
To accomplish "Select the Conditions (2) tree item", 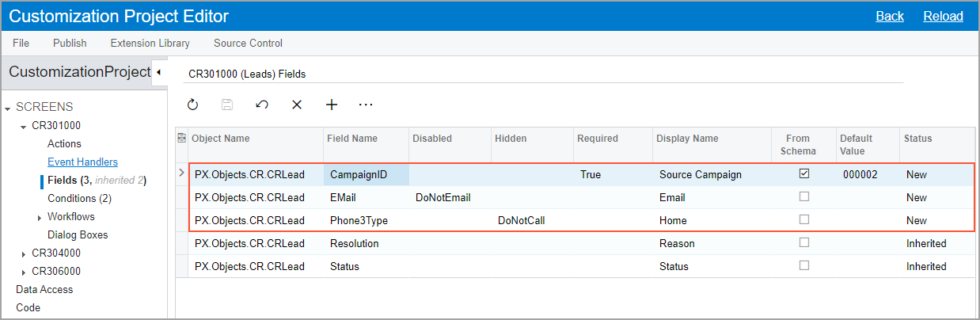I will [79, 198].
